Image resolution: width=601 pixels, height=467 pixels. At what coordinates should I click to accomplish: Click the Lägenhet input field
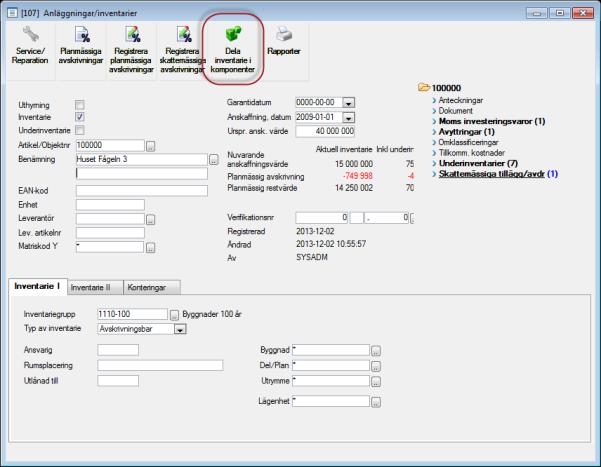(331, 401)
